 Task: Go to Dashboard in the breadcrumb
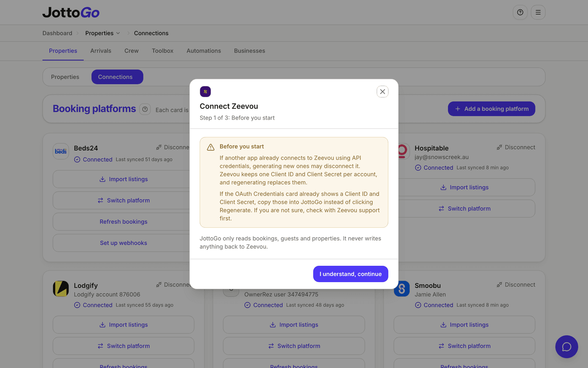57,33
